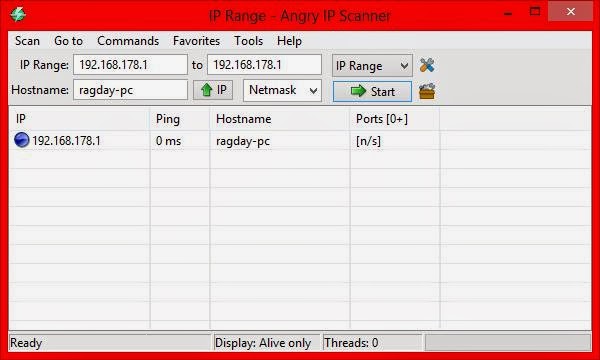Click the blue alive-host ball icon
600x360 pixels.
pyautogui.click(x=21, y=140)
